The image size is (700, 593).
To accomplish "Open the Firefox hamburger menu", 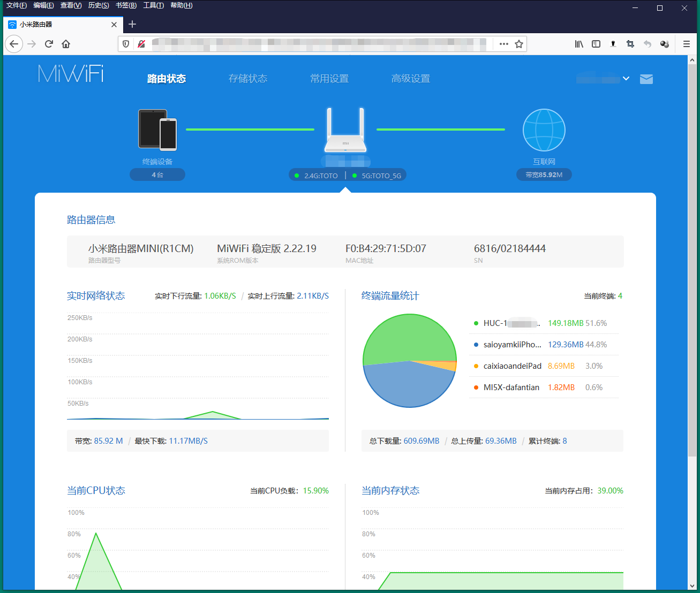I will coord(687,44).
